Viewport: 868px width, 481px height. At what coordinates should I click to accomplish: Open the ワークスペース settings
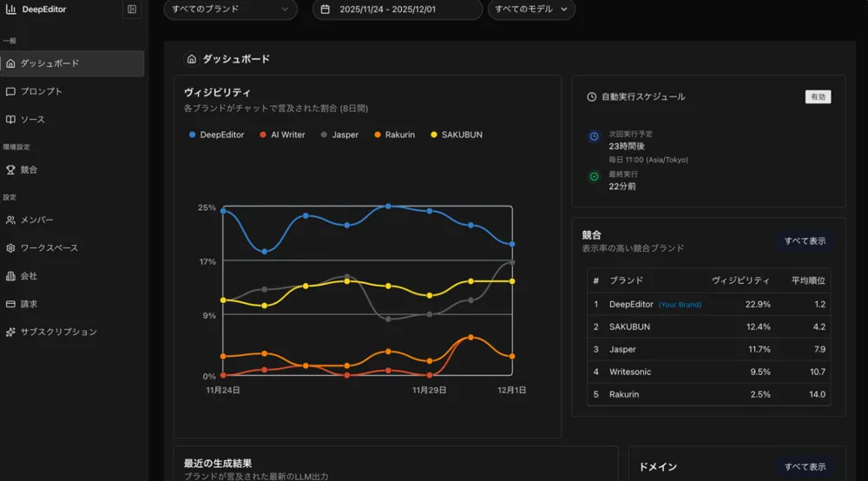pos(72,248)
